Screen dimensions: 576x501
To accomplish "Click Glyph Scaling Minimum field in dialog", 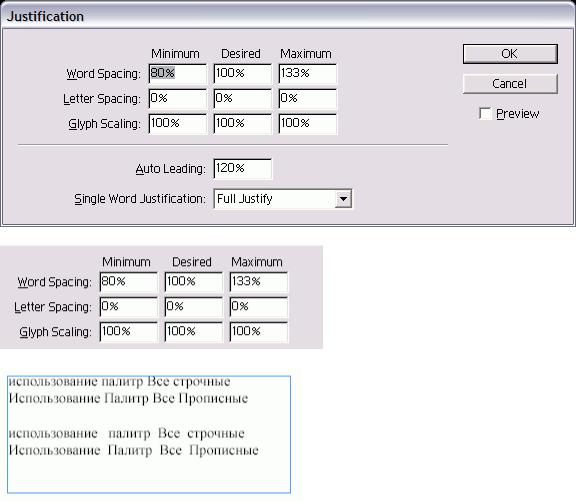I will 178,123.
